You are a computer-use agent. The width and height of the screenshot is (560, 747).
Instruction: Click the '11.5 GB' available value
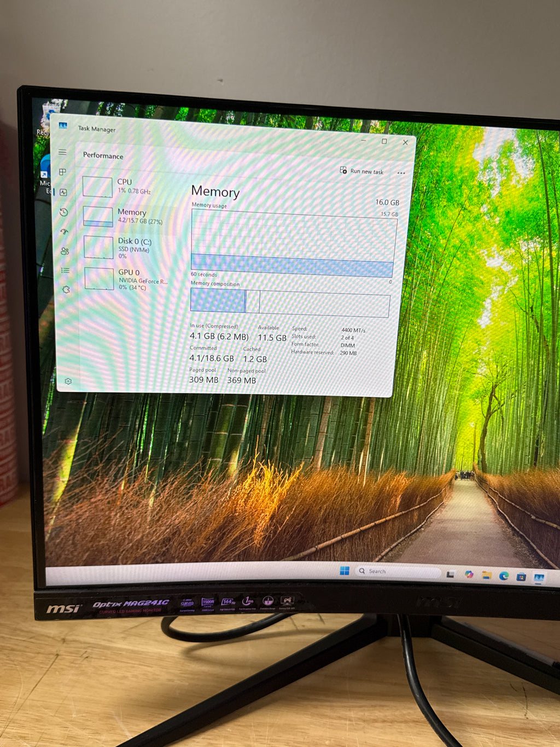coord(272,338)
